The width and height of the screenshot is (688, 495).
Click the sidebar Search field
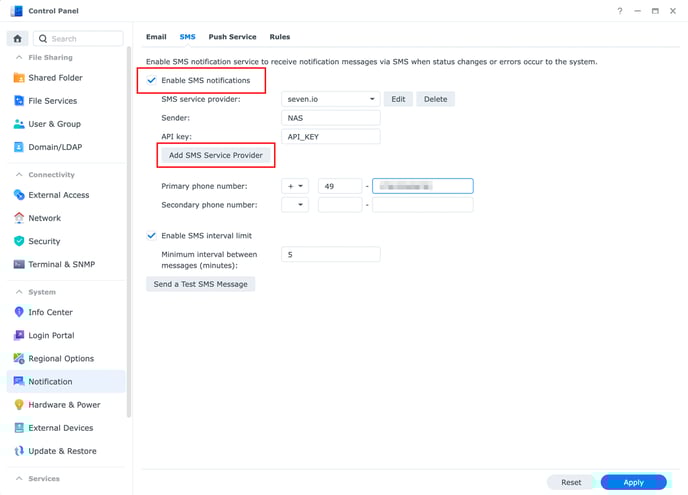coord(78,39)
